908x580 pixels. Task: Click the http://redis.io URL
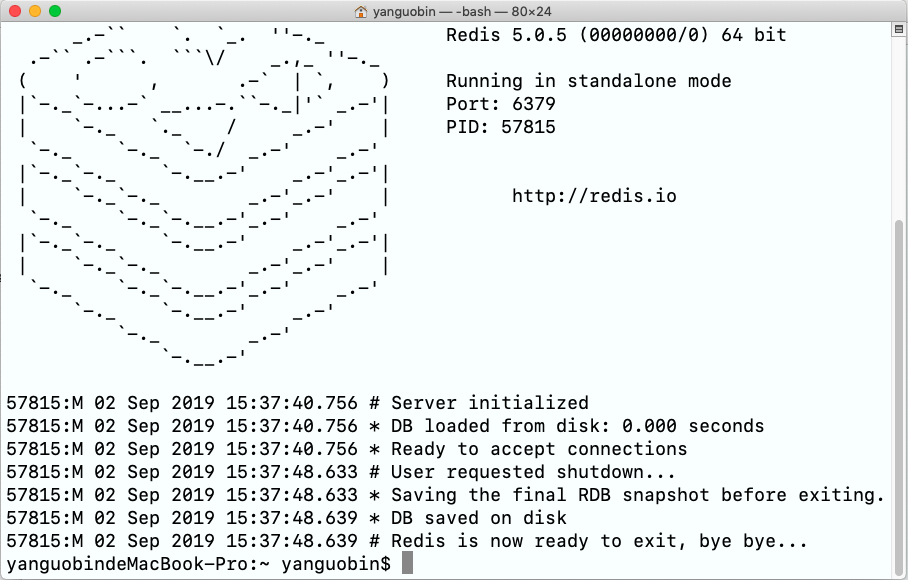click(x=594, y=196)
